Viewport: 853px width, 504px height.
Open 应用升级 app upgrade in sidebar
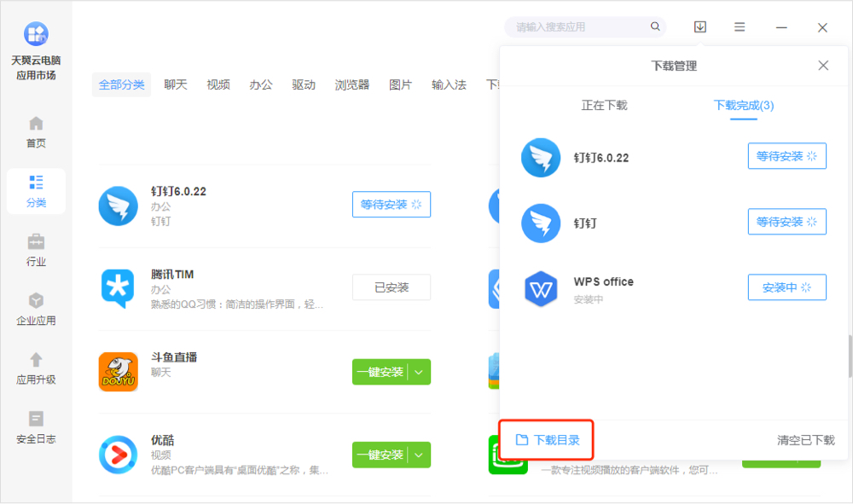[36, 368]
